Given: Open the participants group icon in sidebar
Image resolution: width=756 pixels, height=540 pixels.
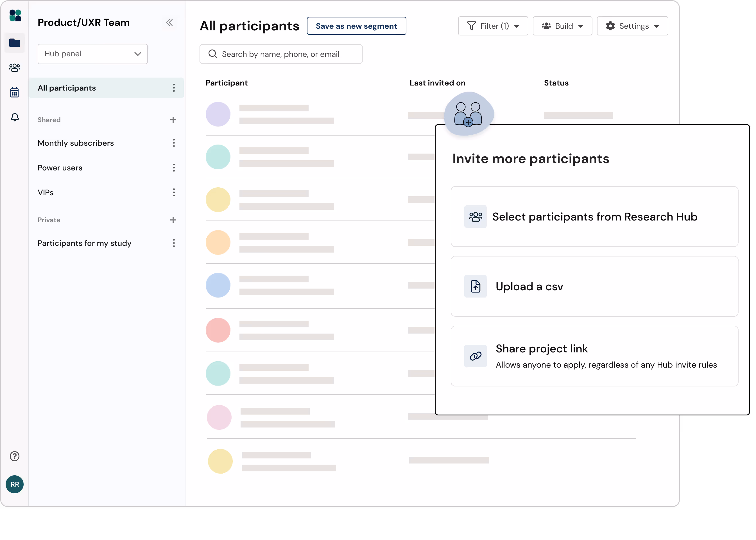Looking at the screenshot, I should tap(15, 67).
